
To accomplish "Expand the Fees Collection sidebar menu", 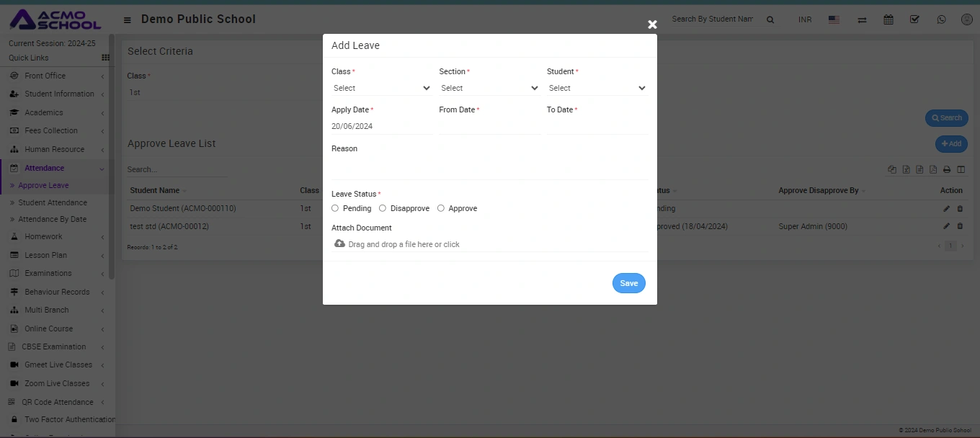I will pos(51,130).
